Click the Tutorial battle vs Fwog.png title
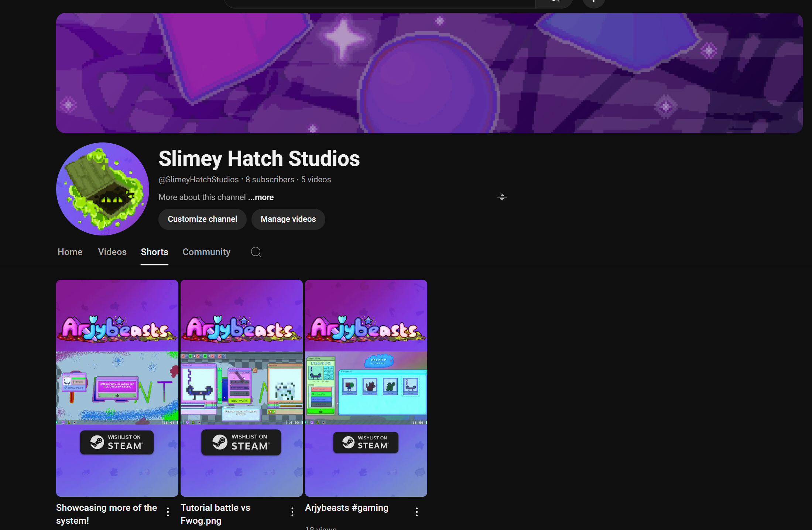 (x=215, y=514)
